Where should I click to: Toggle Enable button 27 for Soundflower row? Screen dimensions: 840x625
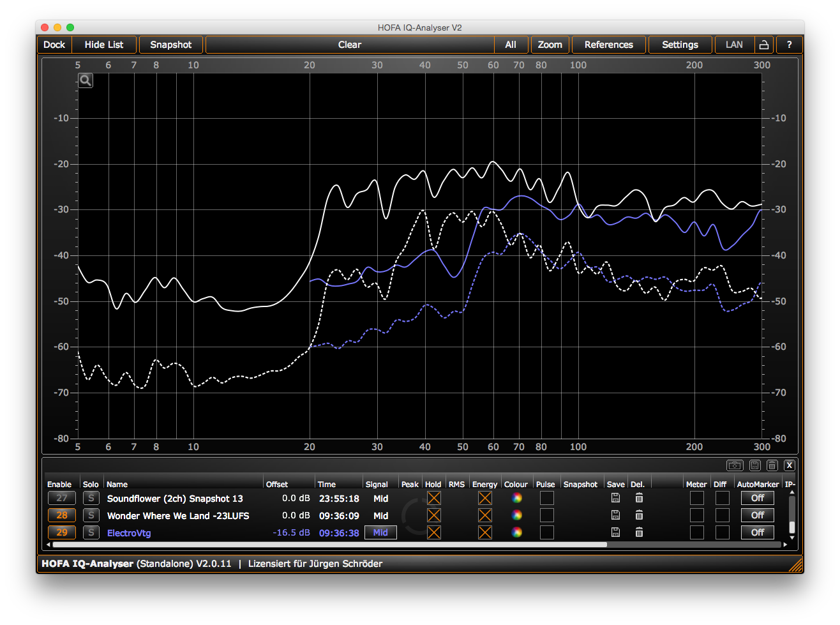click(x=62, y=498)
